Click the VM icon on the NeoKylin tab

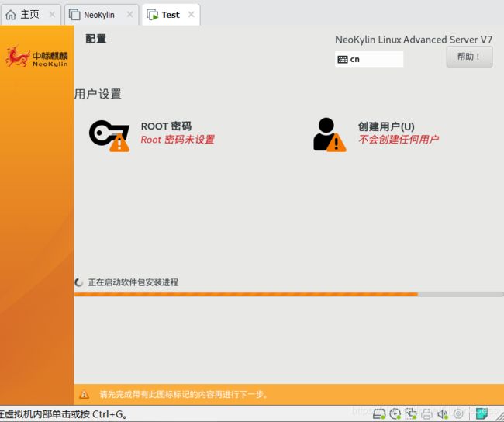tap(74, 15)
